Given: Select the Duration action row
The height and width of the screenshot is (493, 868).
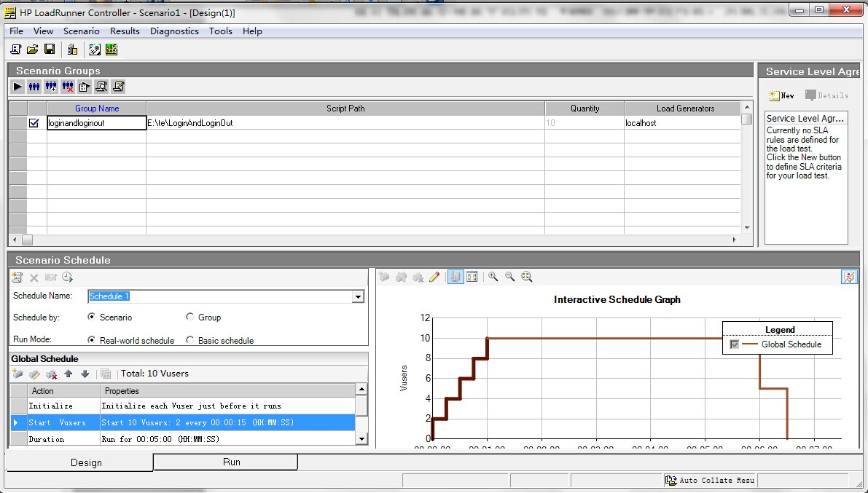Looking at the screenshot, I should point(47,439).
